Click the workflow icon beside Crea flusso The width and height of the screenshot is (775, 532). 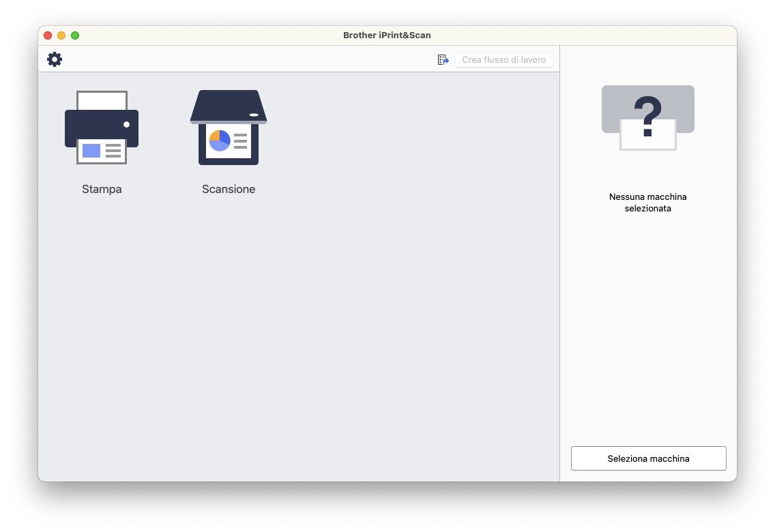tap(443, 60)
